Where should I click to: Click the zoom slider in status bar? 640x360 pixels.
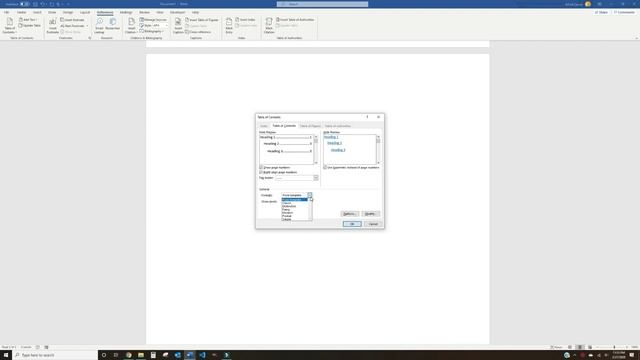pyautogui.click(x=614, y=347)
